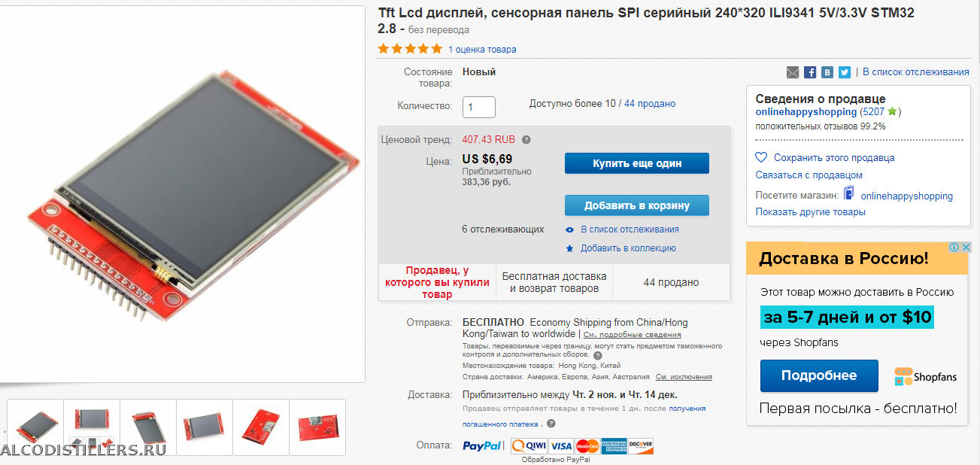Click the heart icon to save this seller

pos(761,158)
